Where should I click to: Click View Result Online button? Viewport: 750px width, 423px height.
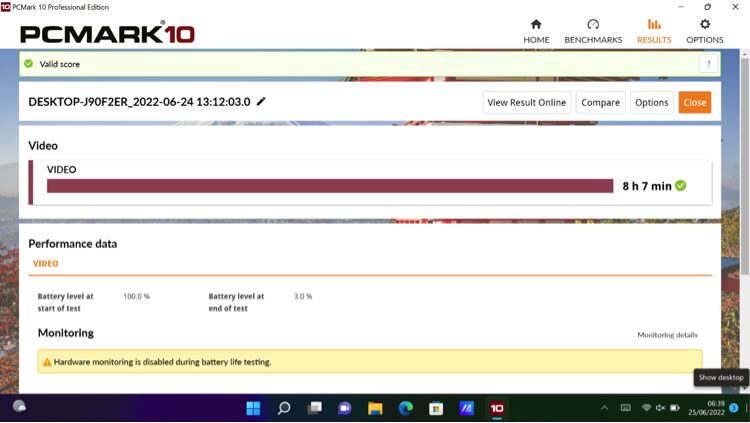[527, 102]
